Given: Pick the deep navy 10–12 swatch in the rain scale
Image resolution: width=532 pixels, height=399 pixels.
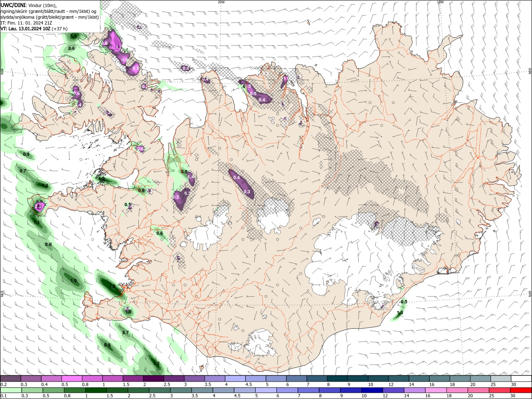Looking at the screenshot, I should [372, 390].
